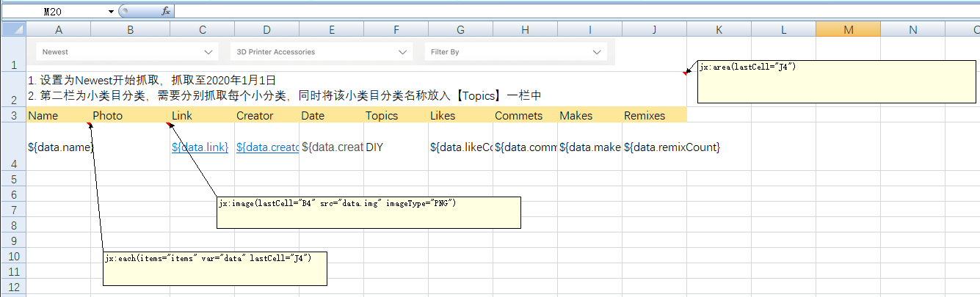Select the Topics header cell

pos(396,115)
